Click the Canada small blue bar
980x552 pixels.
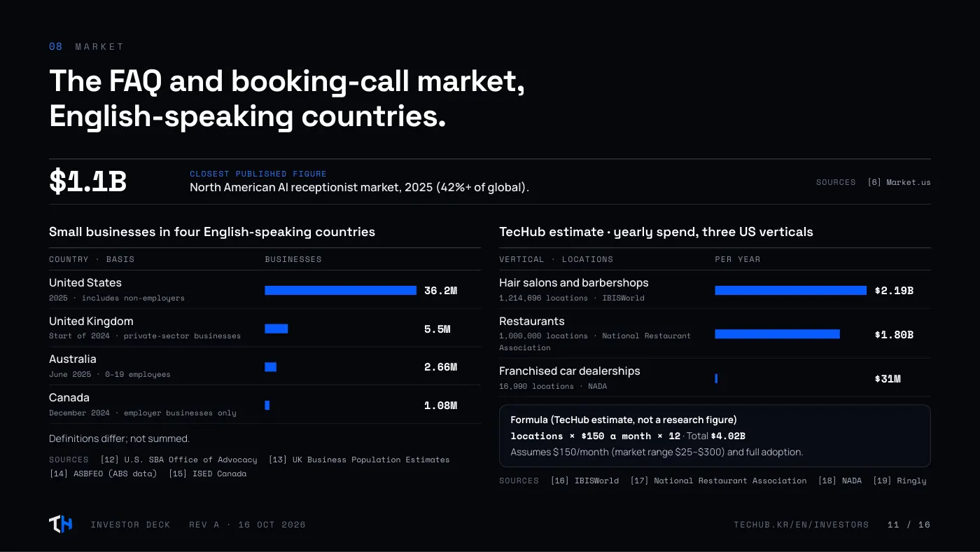coord(267,406)
